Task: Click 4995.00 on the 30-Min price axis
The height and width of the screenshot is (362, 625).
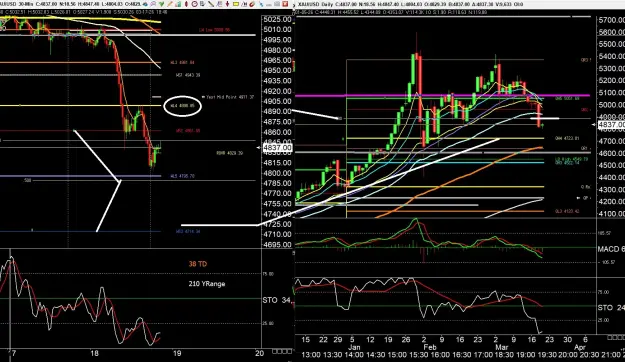Action: tap(277, 40)
